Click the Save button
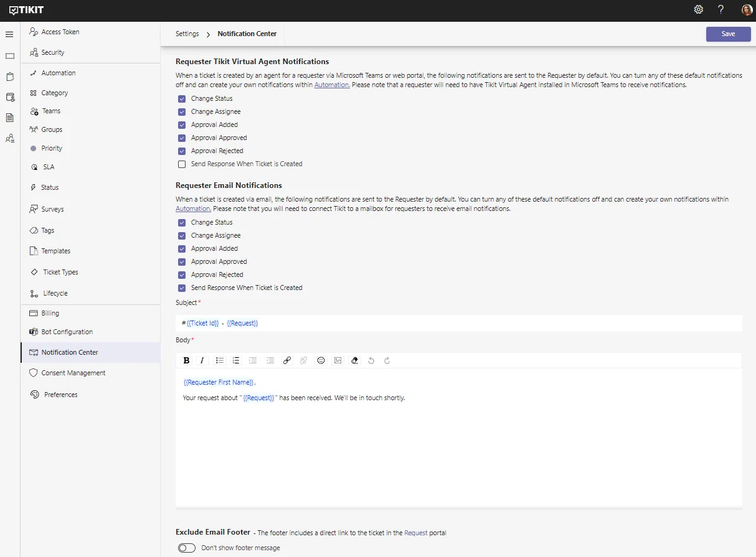Image resolution: width=756 pixels, height=557 pixels. tap(729, 34)
